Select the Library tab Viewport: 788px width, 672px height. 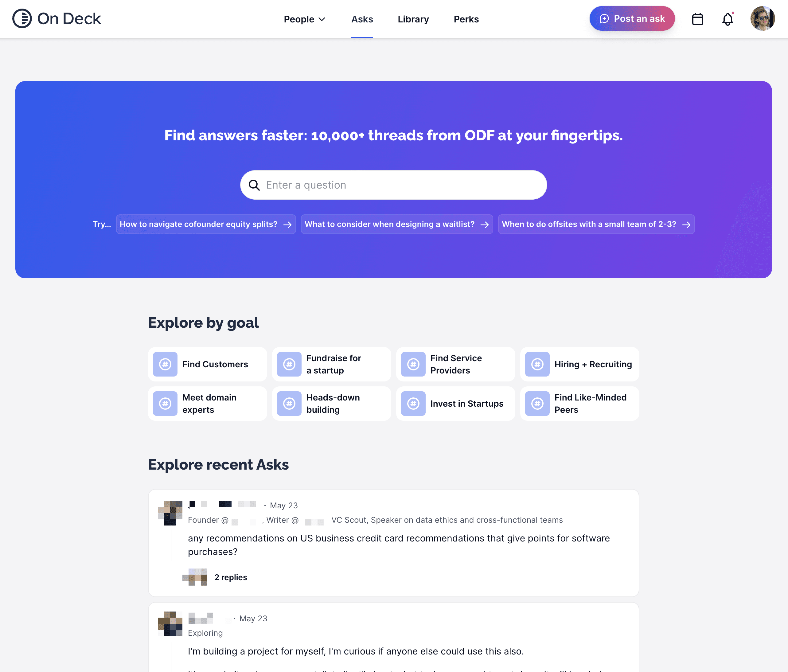(413, 19)
